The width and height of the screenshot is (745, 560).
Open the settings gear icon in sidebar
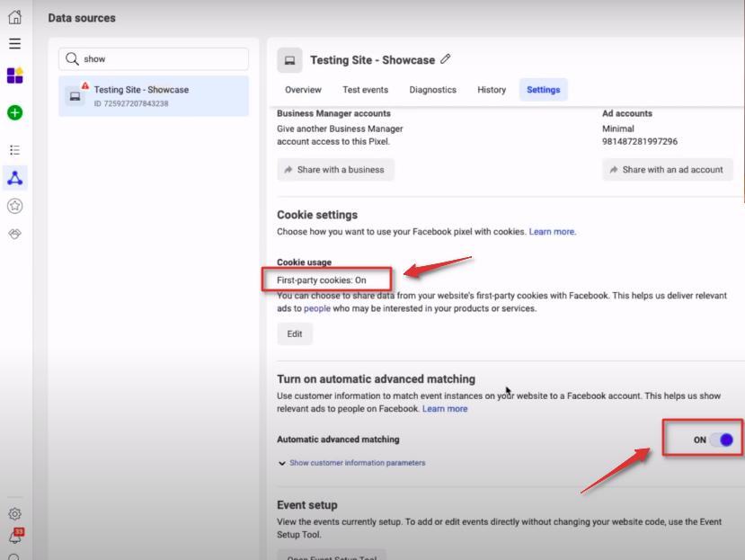(14, 514)
